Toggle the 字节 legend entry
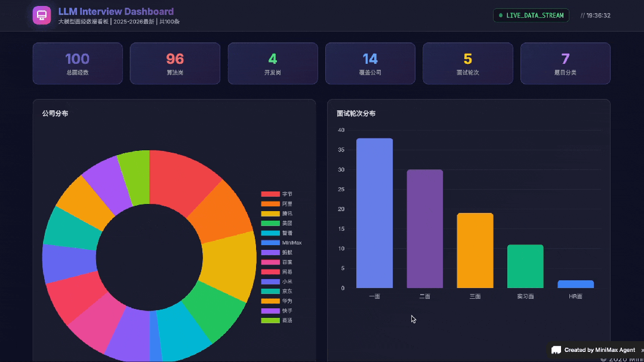The height and width of the screenshot is (362, 644). pyautogui.click(x=277, y=194)
